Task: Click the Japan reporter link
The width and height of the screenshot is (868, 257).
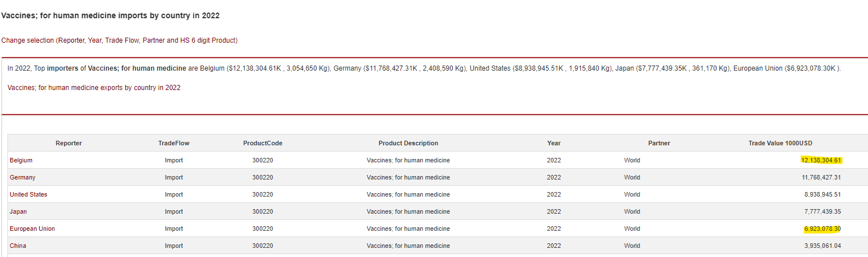Action: click(18, 211)
